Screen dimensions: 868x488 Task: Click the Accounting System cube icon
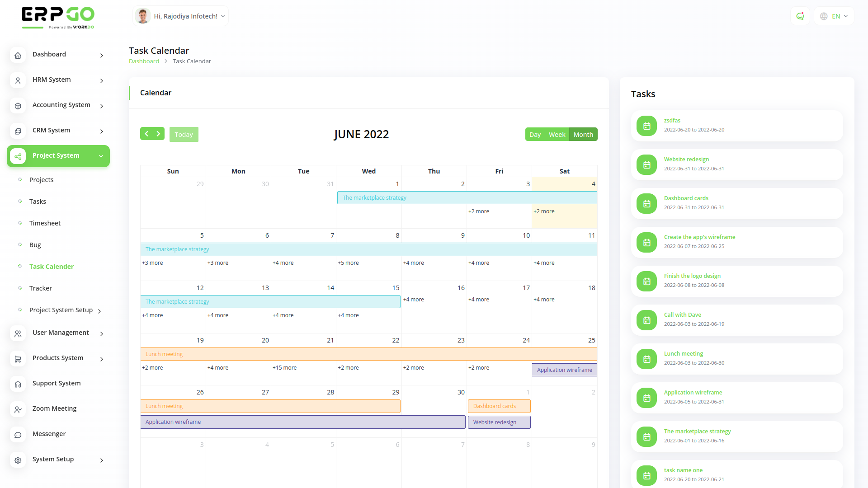pyautogui.click(x=18, y=106)
